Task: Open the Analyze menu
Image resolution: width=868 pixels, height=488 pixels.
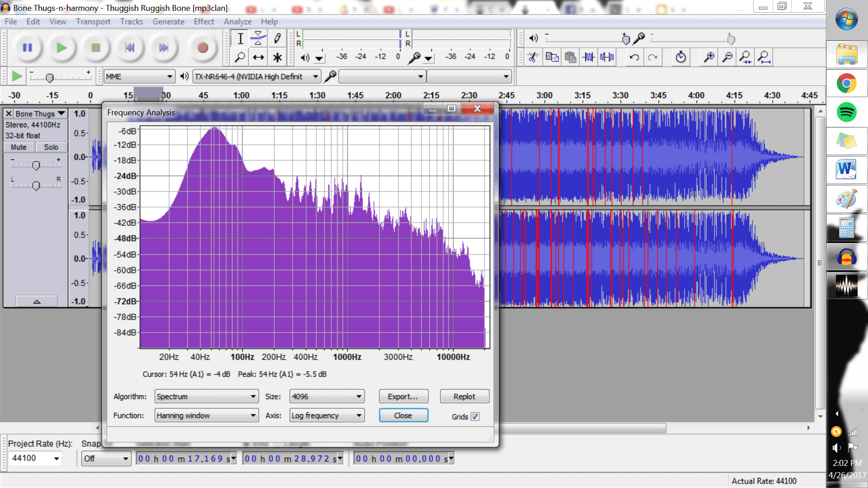Action: click(x=237, y=22)
